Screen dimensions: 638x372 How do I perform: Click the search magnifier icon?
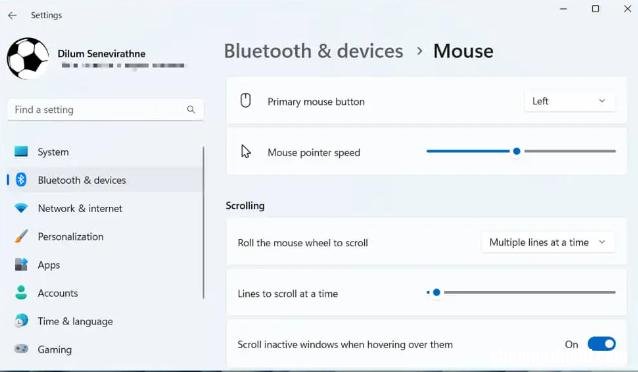[191, 109]
